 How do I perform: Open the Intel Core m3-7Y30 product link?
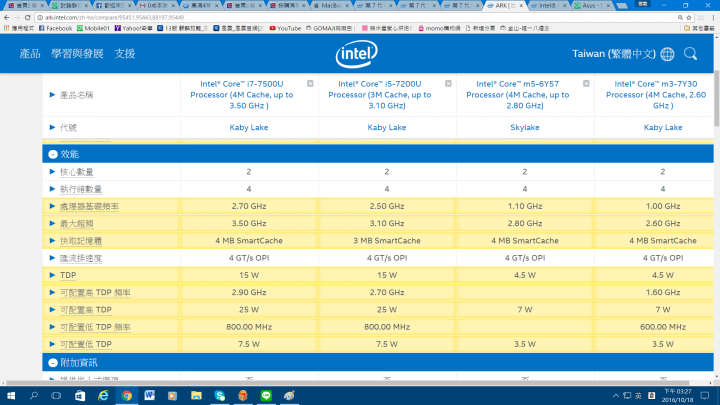(656, 95)
